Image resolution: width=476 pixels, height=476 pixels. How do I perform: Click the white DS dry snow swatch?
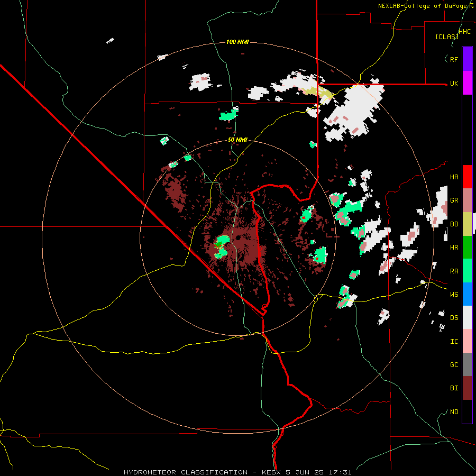(x=467, y=317)
